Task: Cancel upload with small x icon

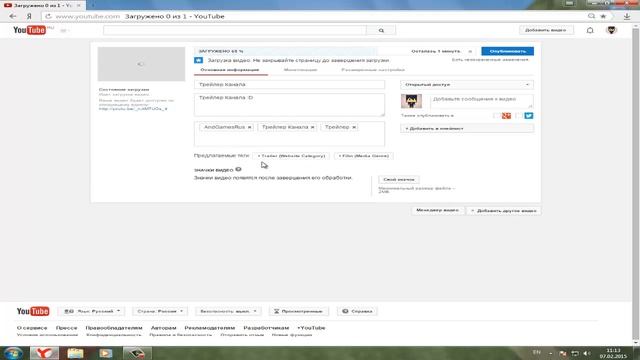Action: (470, 51)
